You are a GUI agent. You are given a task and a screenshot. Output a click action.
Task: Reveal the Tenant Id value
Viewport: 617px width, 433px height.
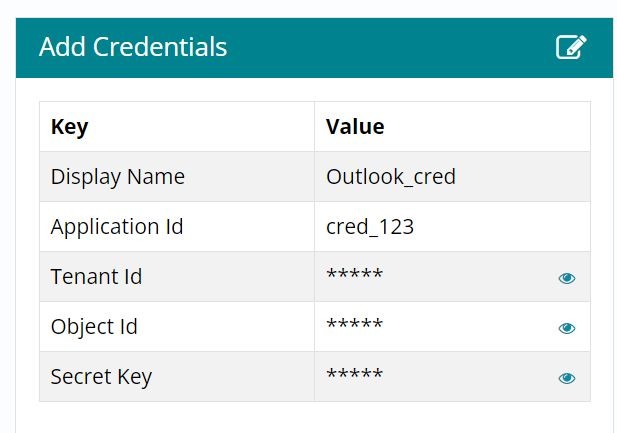click(567, 278)
